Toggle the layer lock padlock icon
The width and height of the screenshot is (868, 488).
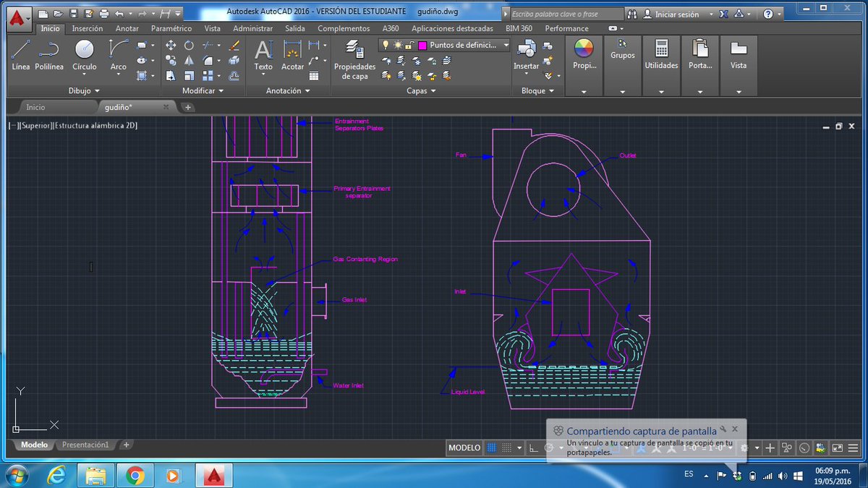coord(409,45)
